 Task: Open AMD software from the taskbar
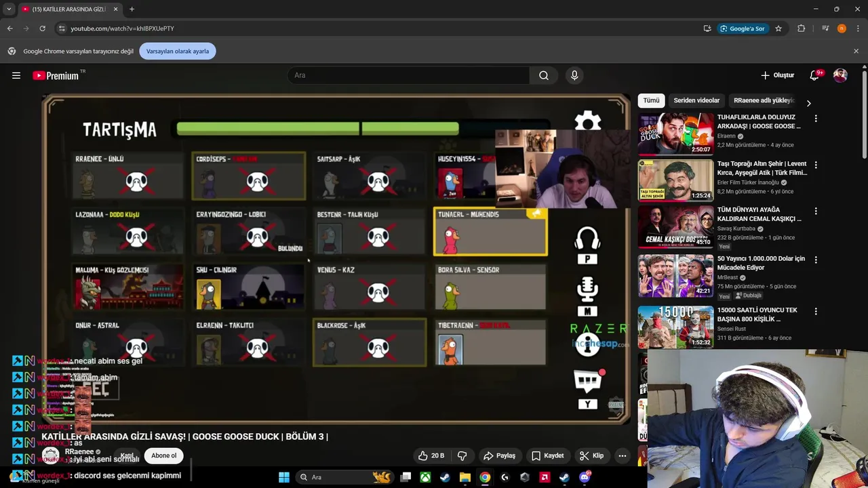[545, 477]
